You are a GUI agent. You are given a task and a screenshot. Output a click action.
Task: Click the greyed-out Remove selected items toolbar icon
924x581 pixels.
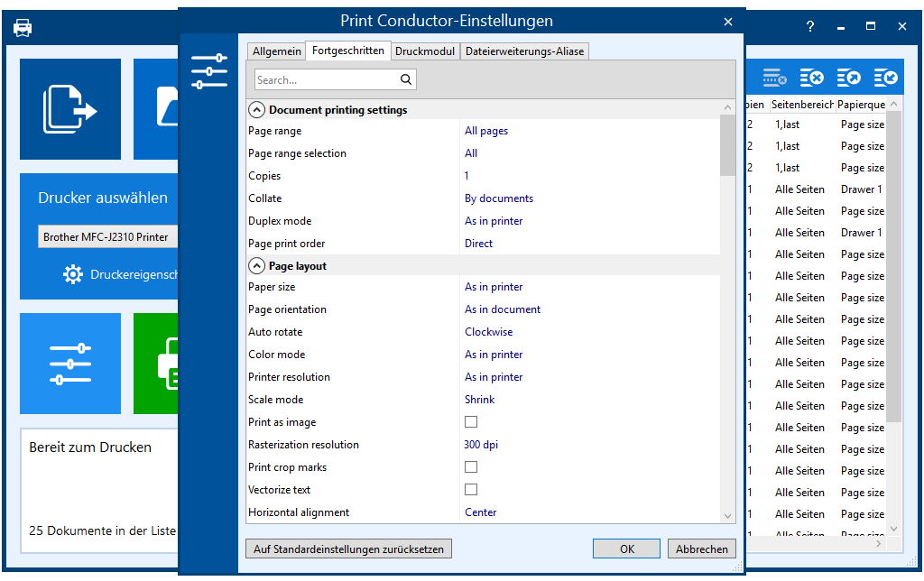[x=774, y=78]
